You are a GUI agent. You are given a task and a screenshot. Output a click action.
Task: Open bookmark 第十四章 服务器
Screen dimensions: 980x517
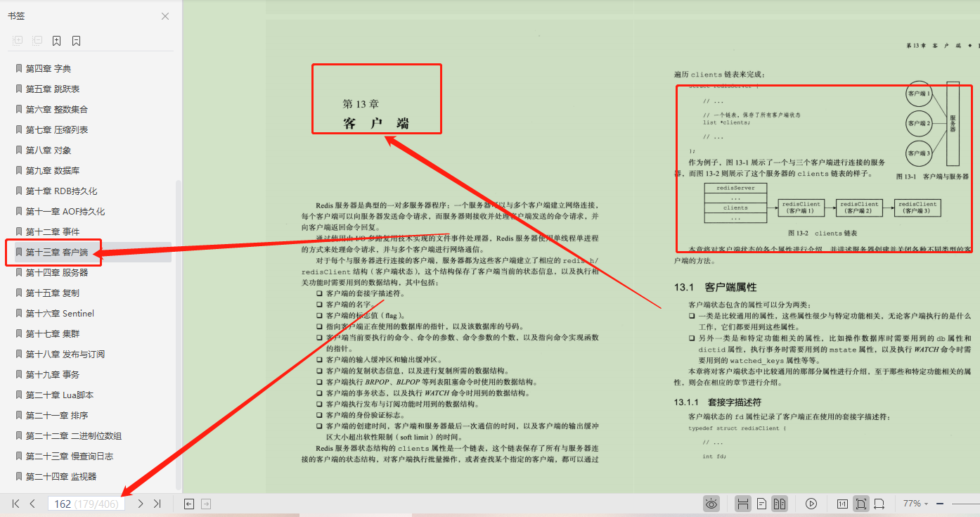57,272
